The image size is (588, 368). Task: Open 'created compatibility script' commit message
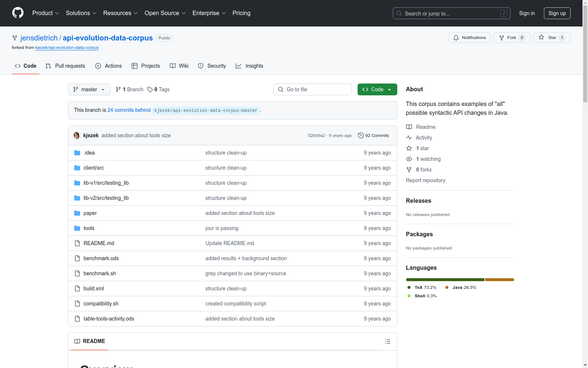pyautogui.click(x=236, y=304)
